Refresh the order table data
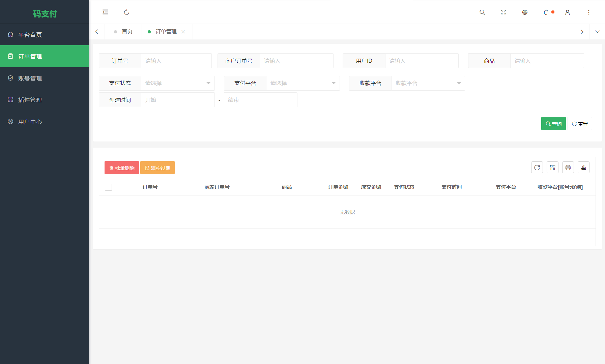 click(x=537, y=168)
